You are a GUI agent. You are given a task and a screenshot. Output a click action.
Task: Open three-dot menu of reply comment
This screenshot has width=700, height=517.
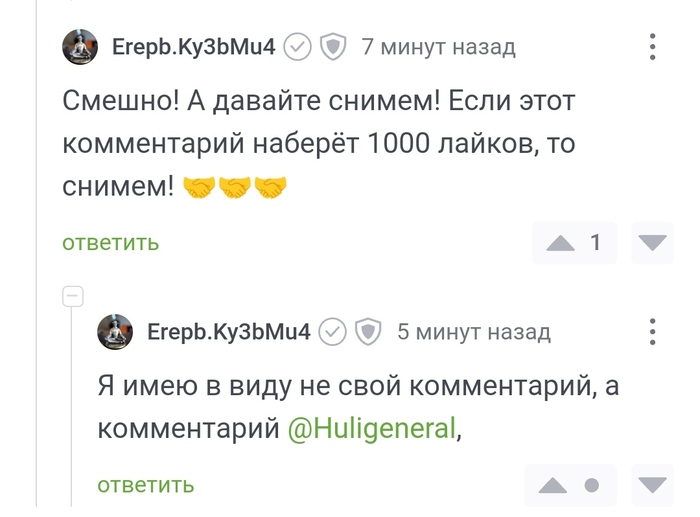coord(652,331)
